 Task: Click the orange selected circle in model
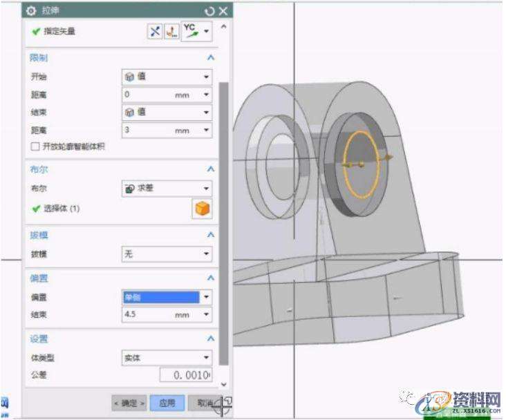(362, 164)
